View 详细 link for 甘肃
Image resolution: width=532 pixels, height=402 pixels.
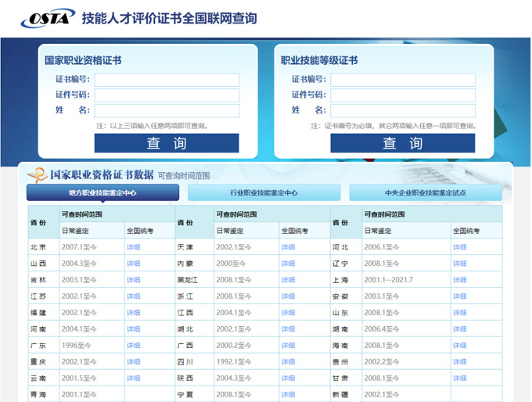(460, 379)
